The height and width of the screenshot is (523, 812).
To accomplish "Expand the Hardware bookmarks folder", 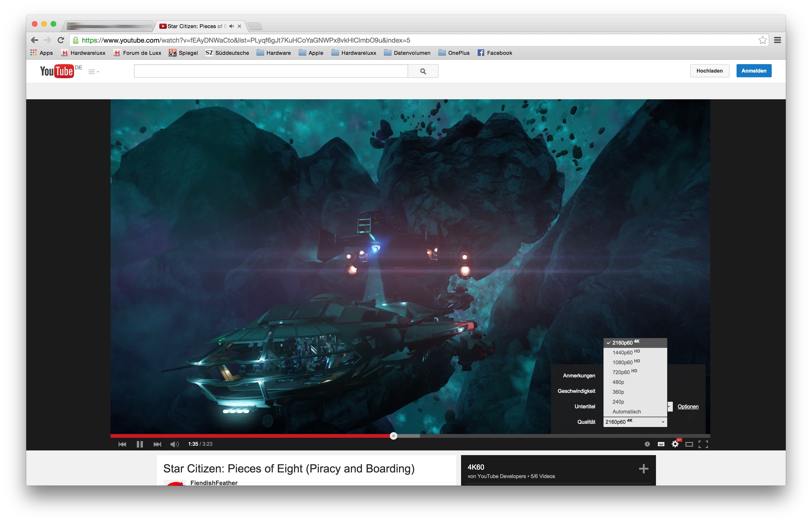I will (x=274, y=53).
